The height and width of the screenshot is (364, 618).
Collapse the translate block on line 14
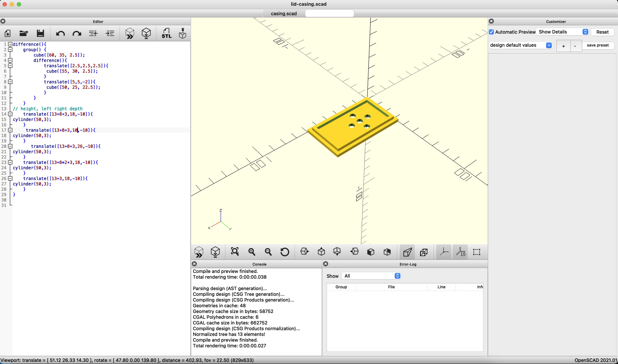click(10, 114)
